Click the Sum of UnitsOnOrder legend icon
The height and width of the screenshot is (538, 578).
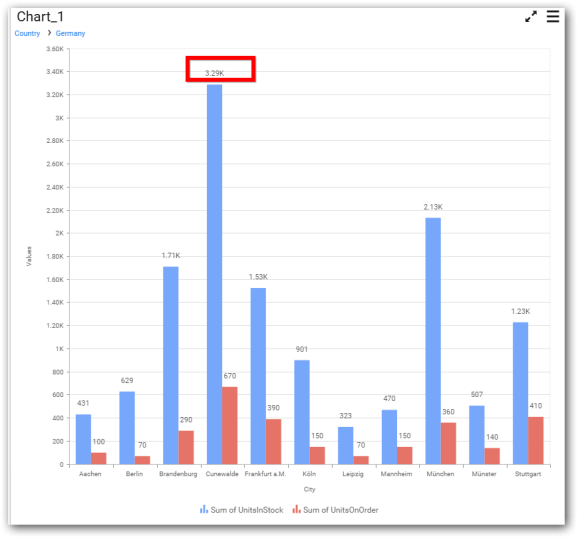pyautogui.click(x=296, y=509)
